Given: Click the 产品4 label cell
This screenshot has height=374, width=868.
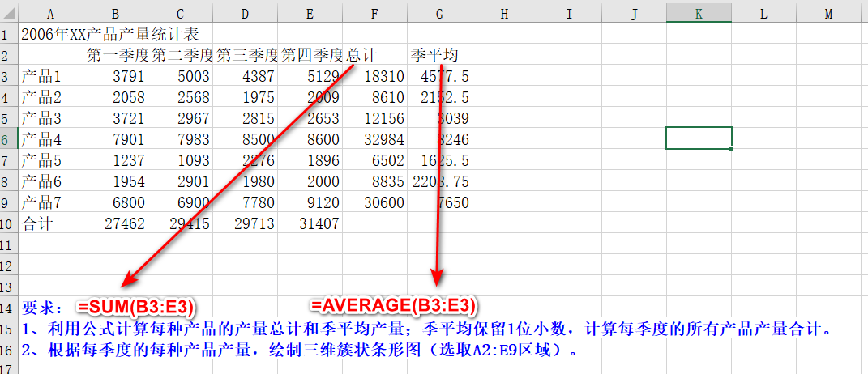Looking at the screenshot, I should click(x=41, y=140).
